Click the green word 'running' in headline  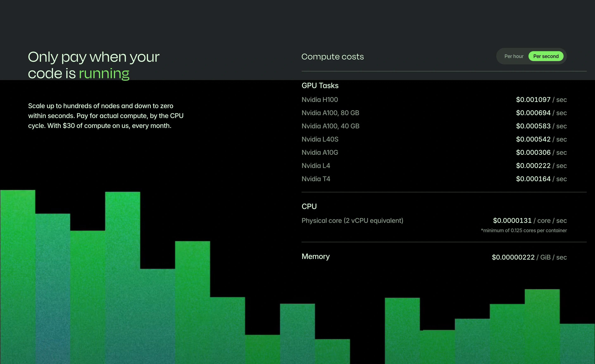pos(104,74)
